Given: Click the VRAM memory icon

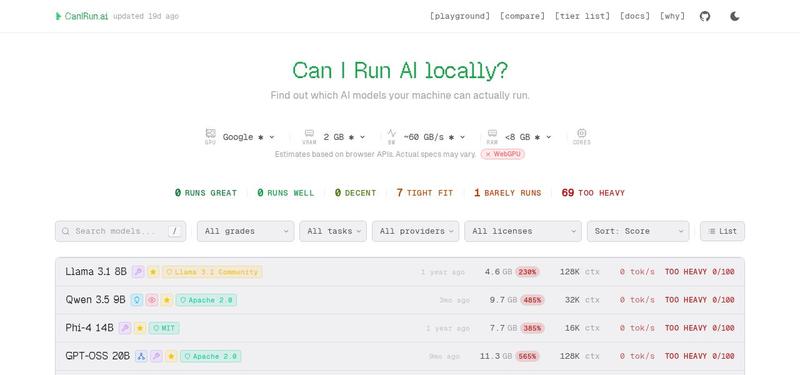Looking at the screenshot, I should [x=309, y=133].
